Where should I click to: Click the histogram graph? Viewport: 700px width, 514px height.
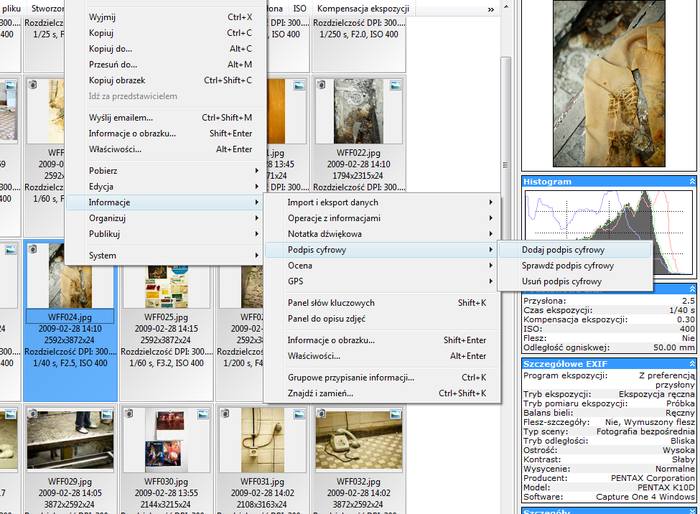609,232
